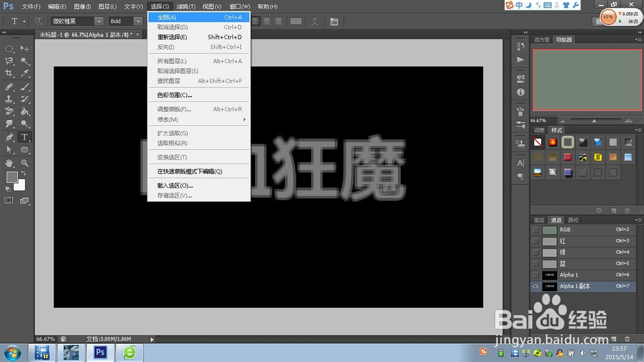Open the Channels panel options menu
Screen dimensions: 644x362
[x=638, y=220]
